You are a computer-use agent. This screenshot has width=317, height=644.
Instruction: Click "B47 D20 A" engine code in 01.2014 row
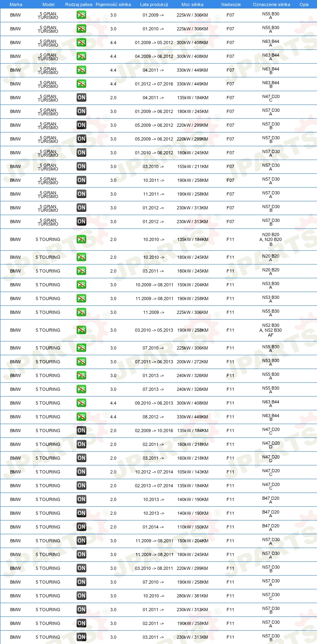click(271, 527)
